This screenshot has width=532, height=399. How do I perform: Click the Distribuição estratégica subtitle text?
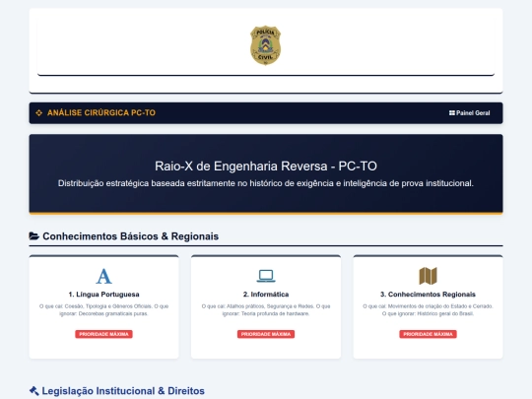[266, 183]
